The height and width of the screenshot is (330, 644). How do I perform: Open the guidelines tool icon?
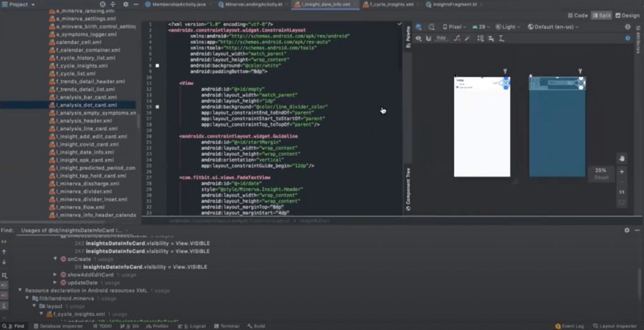coord(501,38)
